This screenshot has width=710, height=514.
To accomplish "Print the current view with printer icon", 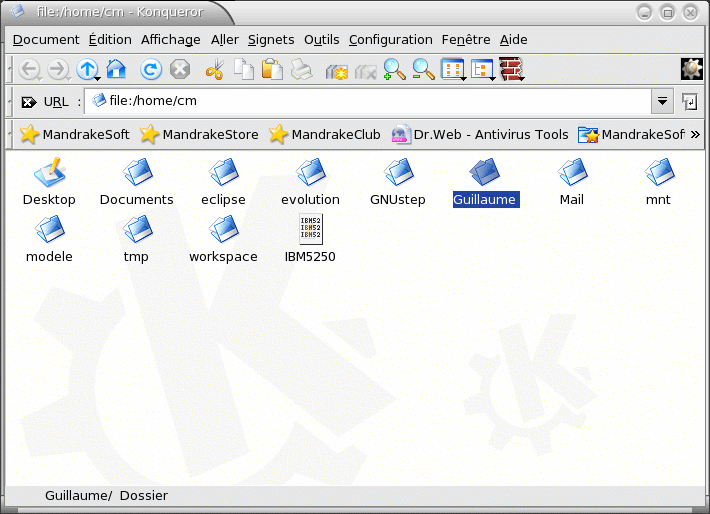I will click(x=301, y=70).
